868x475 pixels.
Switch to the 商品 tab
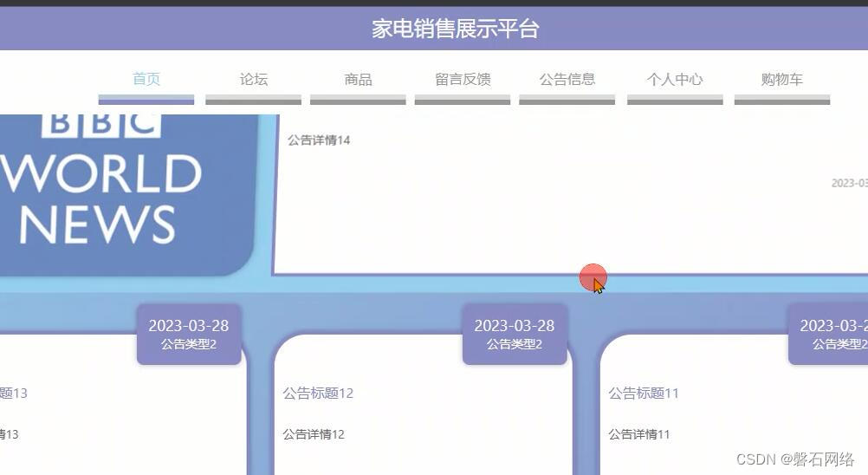pyautogui.click(x=358, y=79)
